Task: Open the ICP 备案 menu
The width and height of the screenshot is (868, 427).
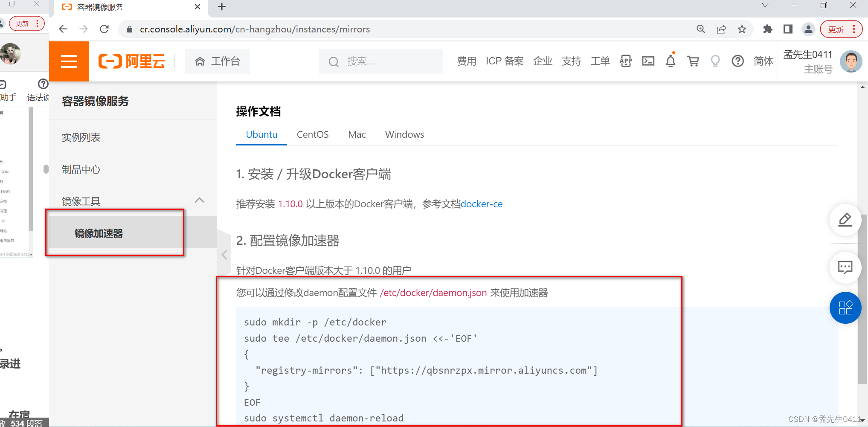Action: point(505,61)
